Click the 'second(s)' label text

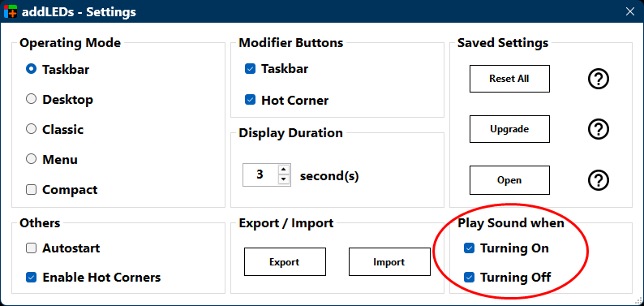(x=329, y=176)
